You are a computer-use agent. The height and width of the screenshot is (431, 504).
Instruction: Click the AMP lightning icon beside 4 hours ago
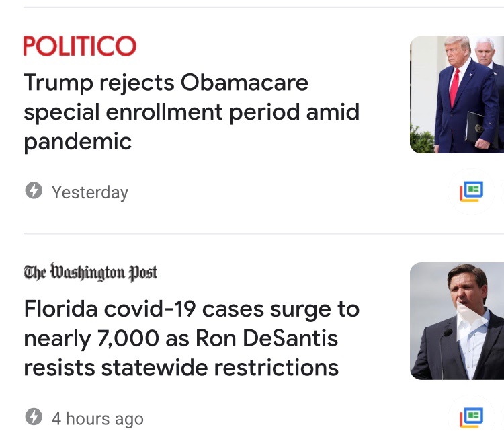[33, 418]
